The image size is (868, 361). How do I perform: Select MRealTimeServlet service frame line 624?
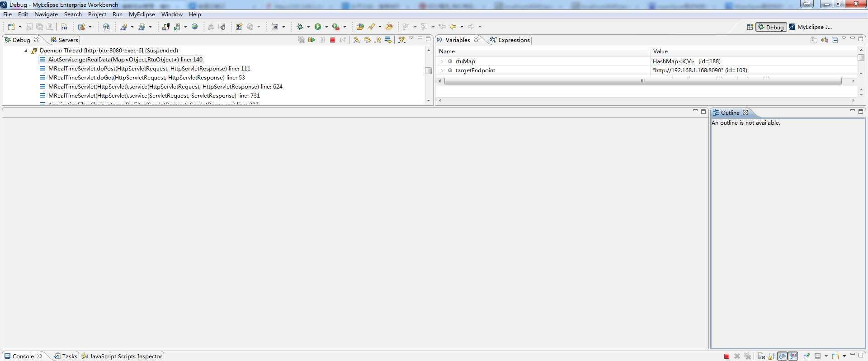(161, 87)
